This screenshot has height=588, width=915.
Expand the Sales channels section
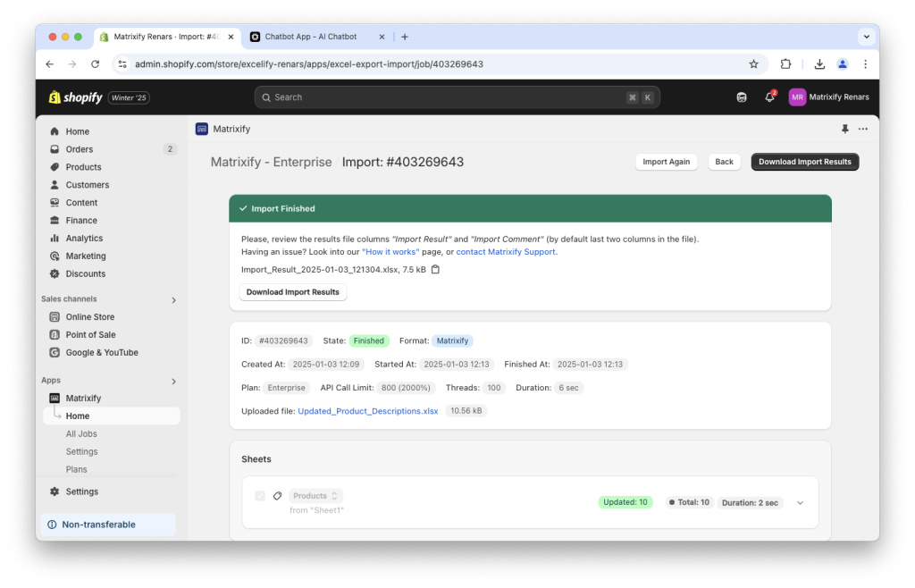(x=175, y=299)
